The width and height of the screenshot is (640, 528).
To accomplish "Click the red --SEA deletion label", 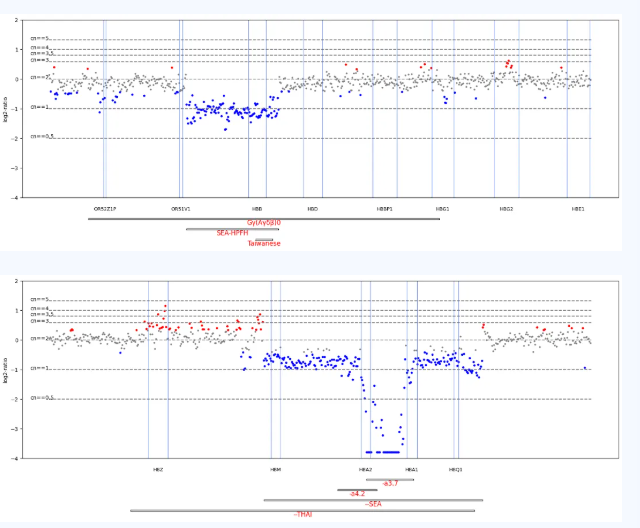I will (x=373, y=504).
